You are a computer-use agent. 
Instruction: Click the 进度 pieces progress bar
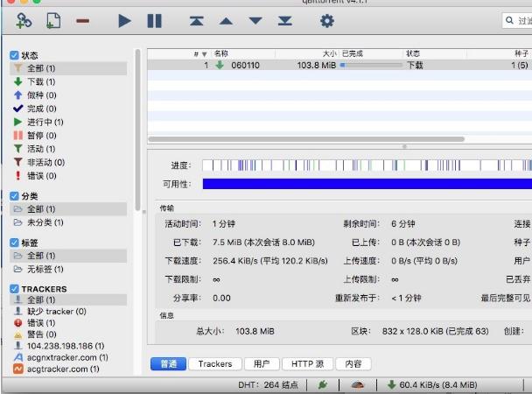point(367,165)
